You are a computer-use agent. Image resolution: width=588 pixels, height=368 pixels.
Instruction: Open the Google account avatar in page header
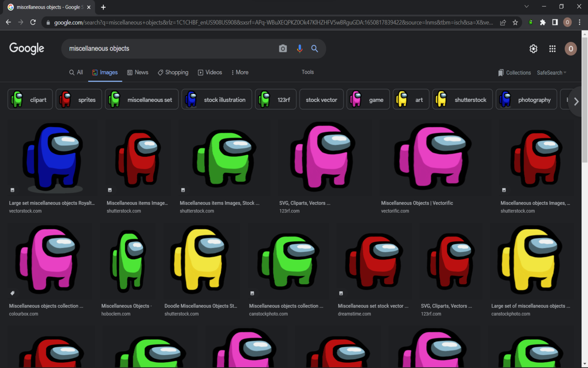[x=571, y=49]
